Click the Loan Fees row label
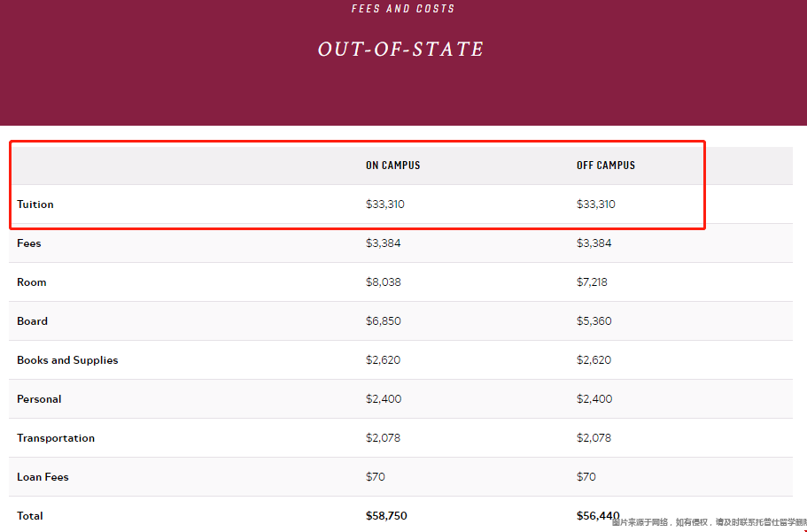The width and height of the screenshot is (807, 532). 43,477
